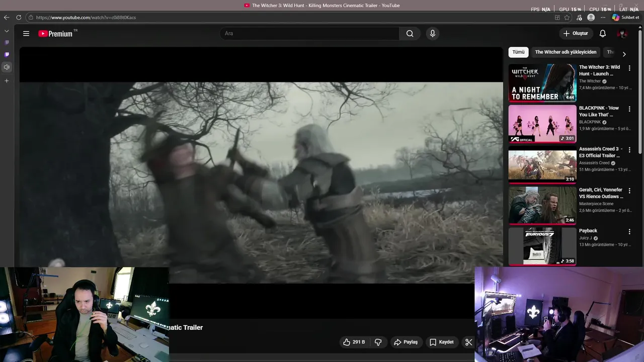
Task: Open Assassin's Creed 3 E3 trailer thumbnail
Action: (542, 164)
